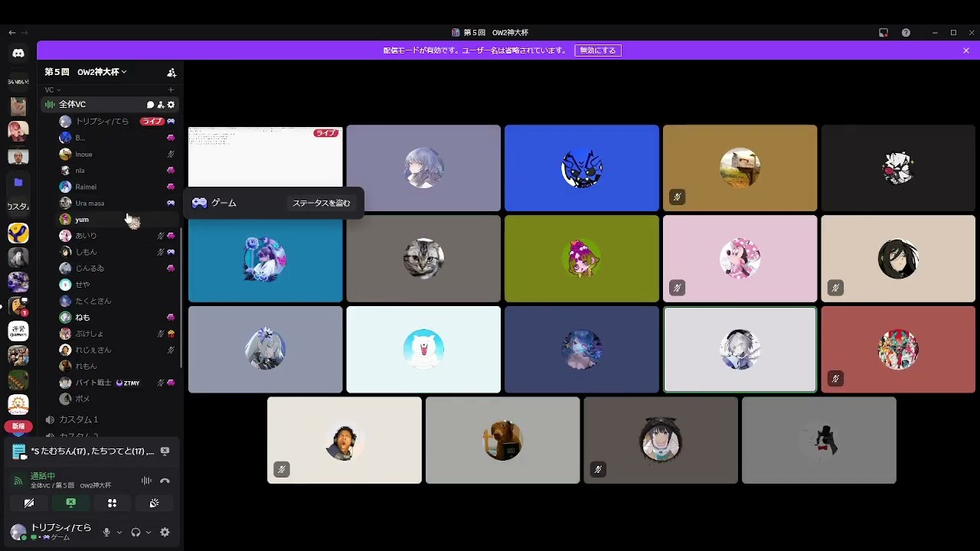980x551 pixels.
Task: Disconnect from the voice call
Action: click(165, 481)
